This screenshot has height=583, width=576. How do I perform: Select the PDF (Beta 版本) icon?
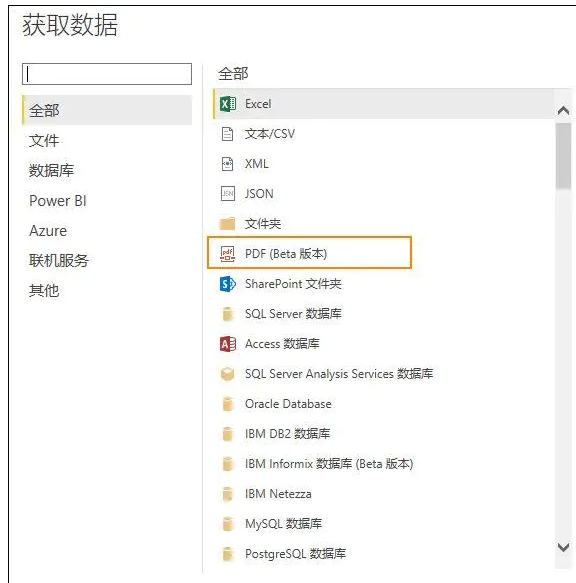click(227, 254)
